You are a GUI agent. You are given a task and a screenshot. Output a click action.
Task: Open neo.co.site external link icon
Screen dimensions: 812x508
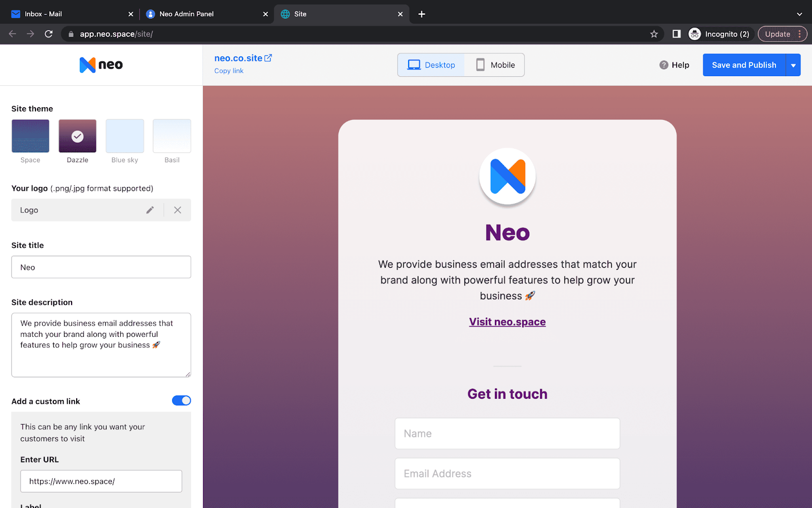[x=268, y=58]
